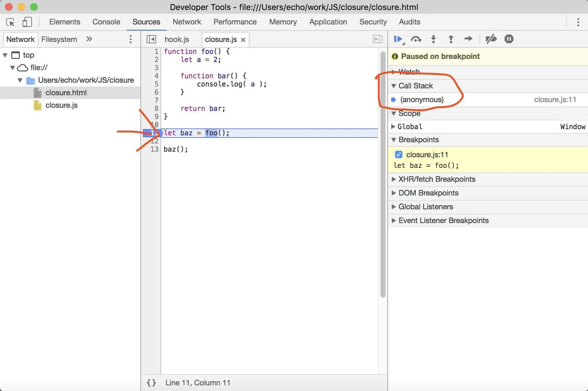
Task: Click the closure folder icon
Action: (31, 81)
